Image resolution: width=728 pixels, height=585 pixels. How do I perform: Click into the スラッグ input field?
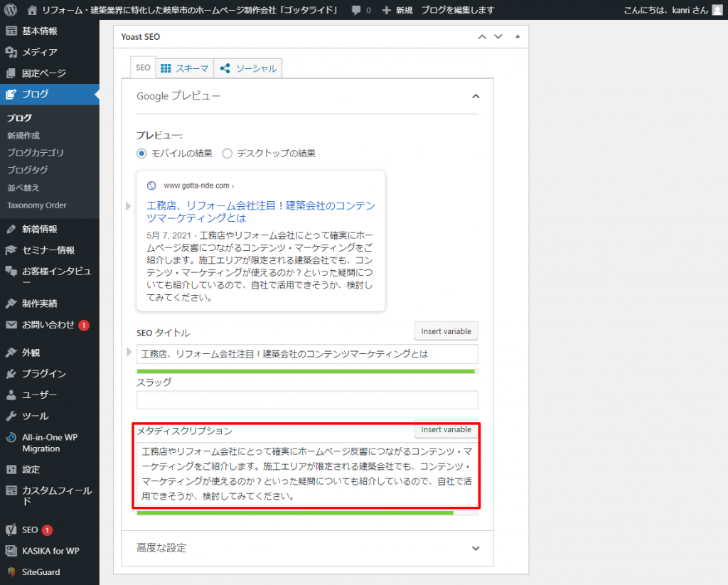click(307, 399)
